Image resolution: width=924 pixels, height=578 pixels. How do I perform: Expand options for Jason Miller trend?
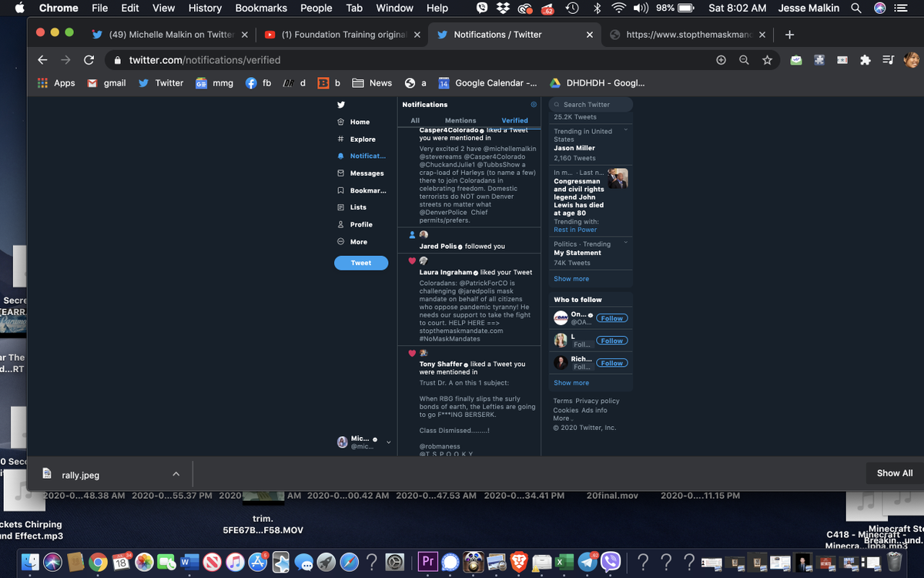tap(625, 130)
